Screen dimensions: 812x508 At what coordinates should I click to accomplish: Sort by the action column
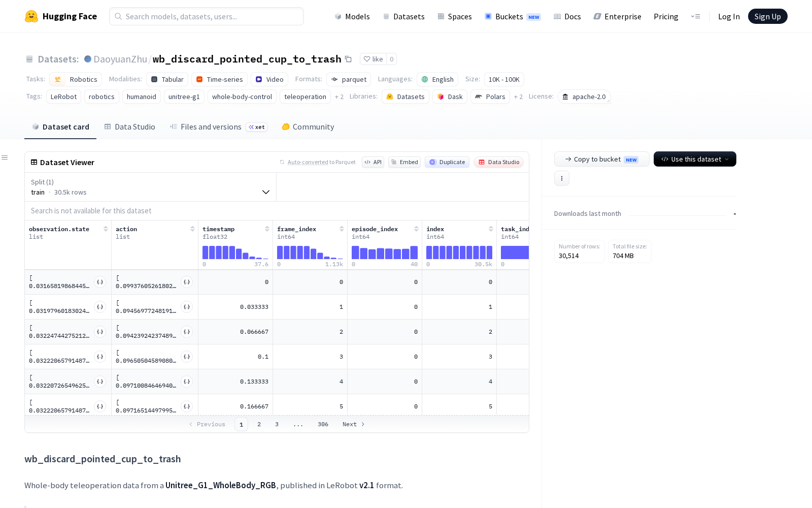tap(192, 229)
